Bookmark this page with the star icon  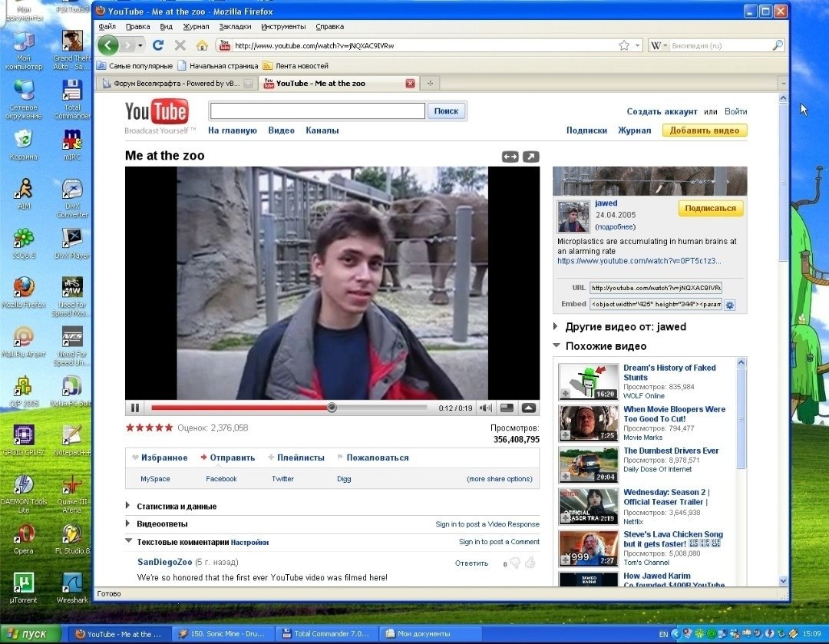[624, 45]
